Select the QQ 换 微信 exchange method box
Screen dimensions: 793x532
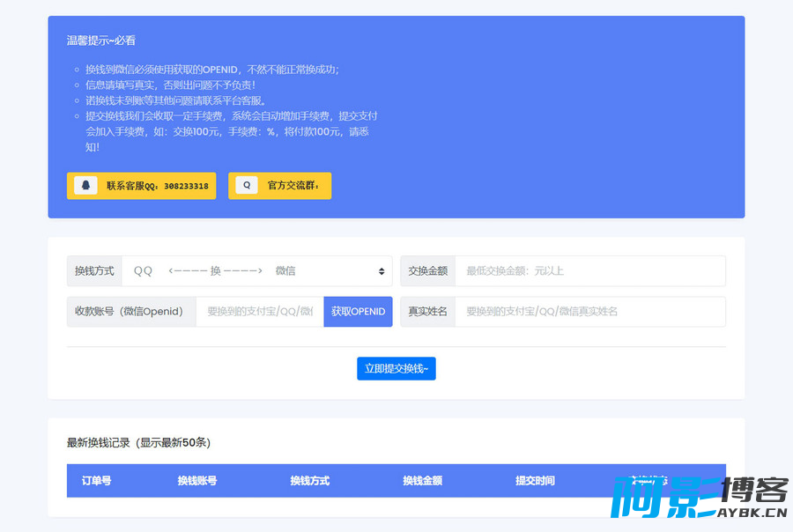click(257, 271)
